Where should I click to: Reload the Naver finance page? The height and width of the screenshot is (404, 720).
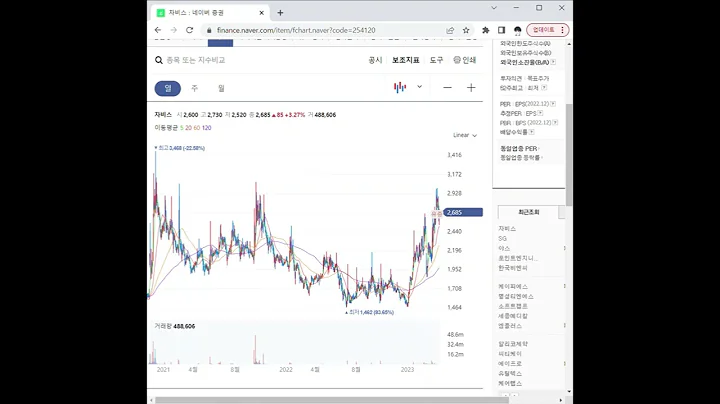click(189, 30)
